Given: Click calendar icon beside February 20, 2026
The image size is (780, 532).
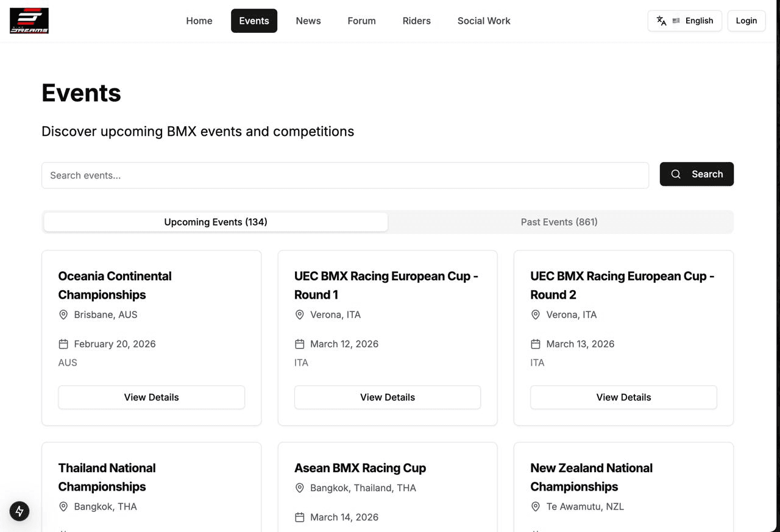Looking at the screenshot, I should 63,344.
